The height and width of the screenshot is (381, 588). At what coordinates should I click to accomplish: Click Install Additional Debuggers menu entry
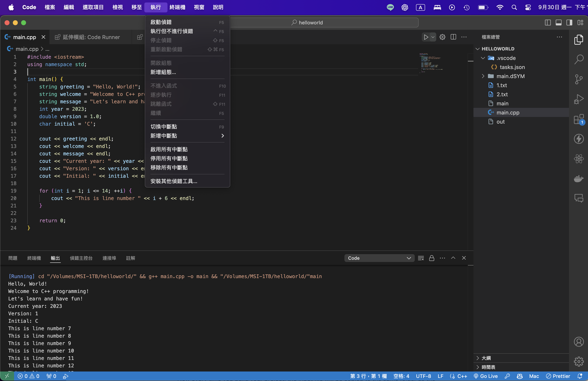(187, 181)
